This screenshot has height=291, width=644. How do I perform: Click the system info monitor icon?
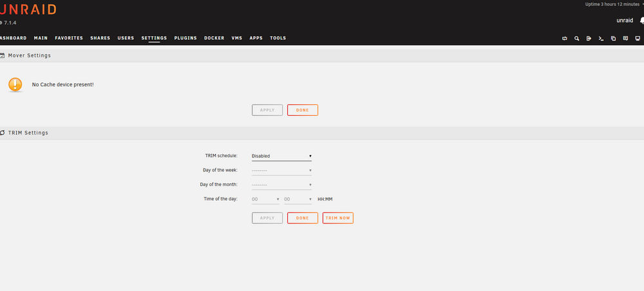point(638,38)
